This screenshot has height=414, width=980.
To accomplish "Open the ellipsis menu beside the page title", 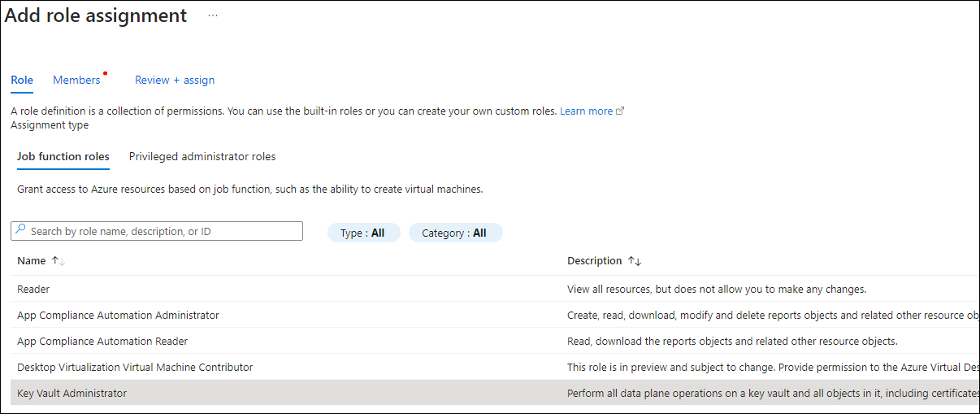I will (x=213, y=15).
